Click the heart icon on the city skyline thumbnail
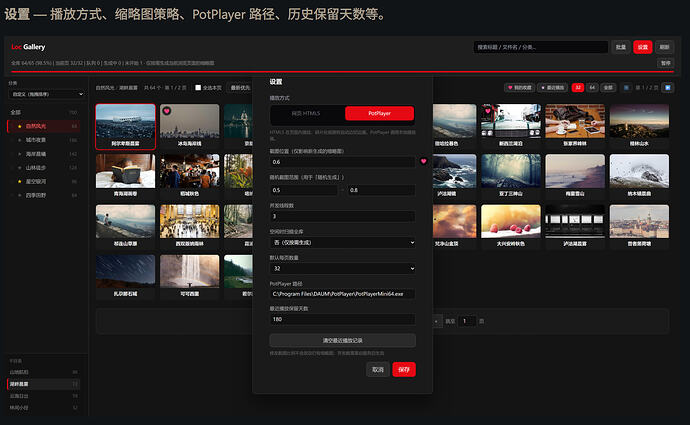 point(167,111)
